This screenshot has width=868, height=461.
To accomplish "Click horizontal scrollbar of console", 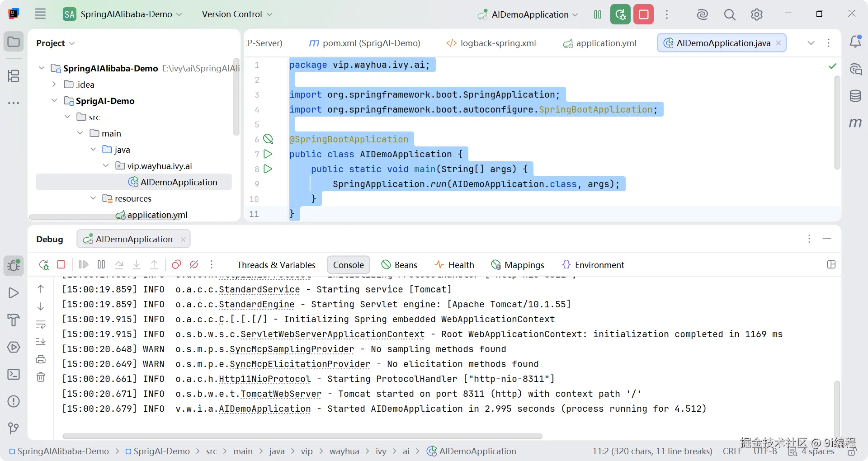I will coord(302,436).
